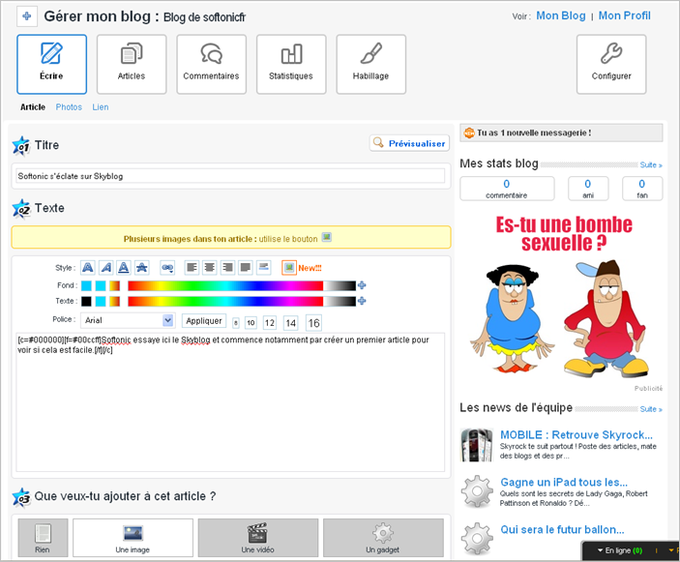Open the Habillage section

[371, 64]
